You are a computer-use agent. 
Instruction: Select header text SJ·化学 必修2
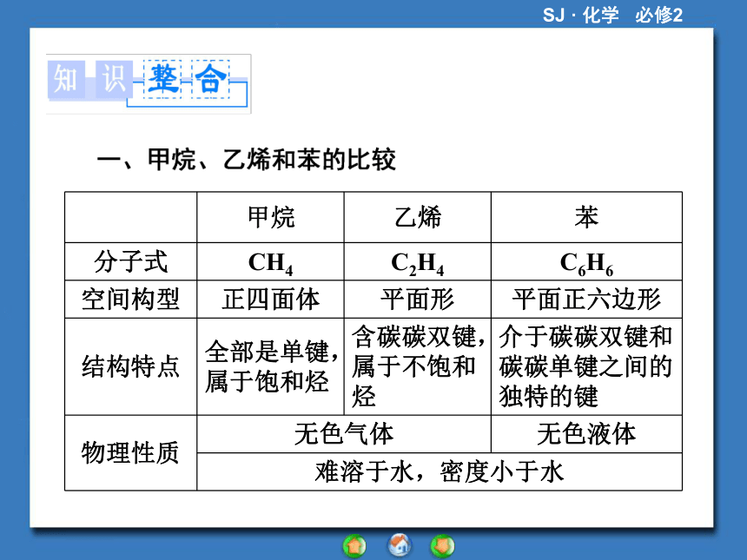coord(612,16)
